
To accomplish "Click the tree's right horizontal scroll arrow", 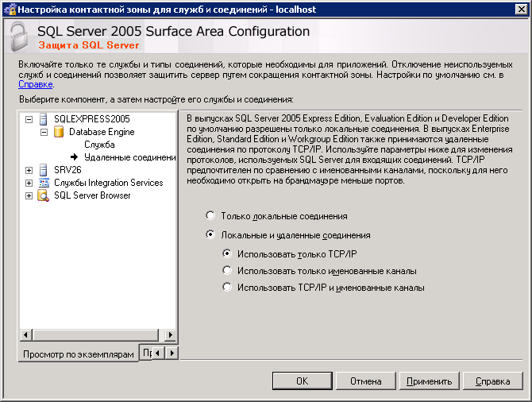I will (171, 335).
